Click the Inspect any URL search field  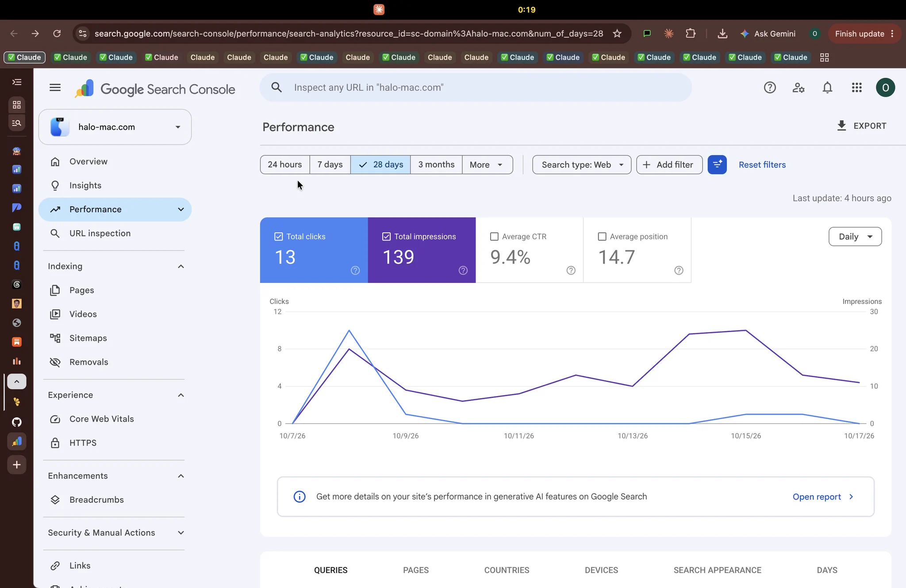[476, 88]
